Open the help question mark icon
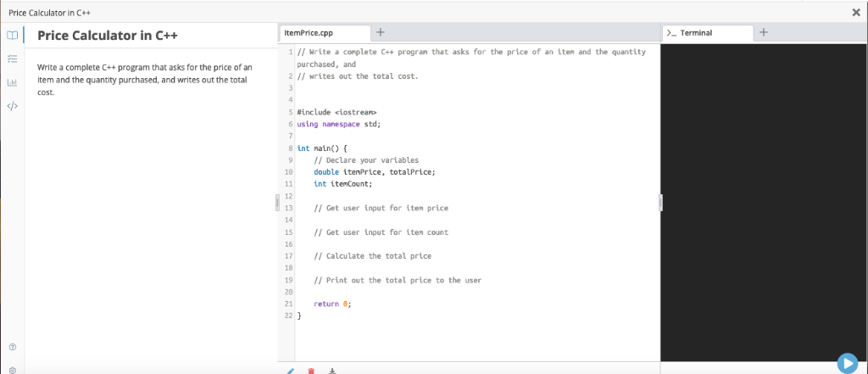 tap(12, 347)
